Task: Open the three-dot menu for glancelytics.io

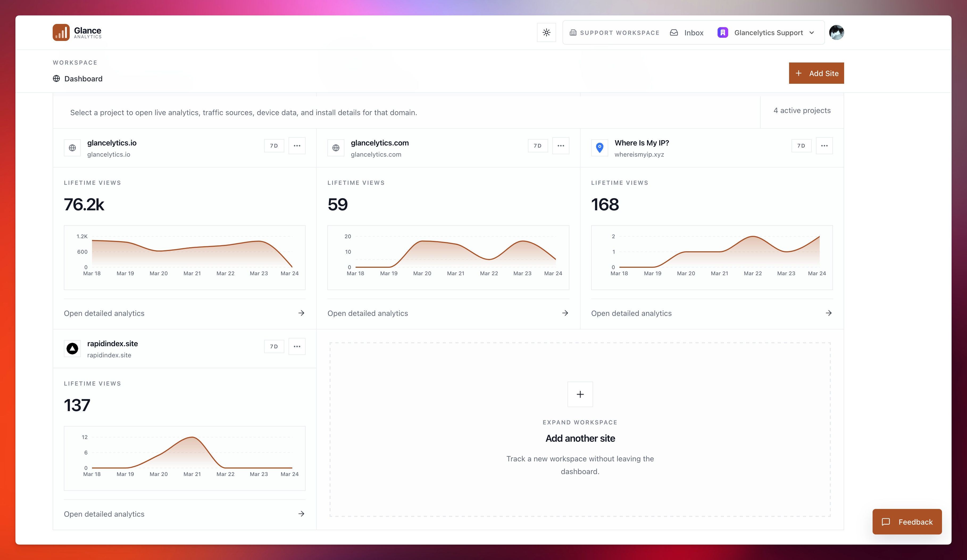Action: [x=297, y=146]
